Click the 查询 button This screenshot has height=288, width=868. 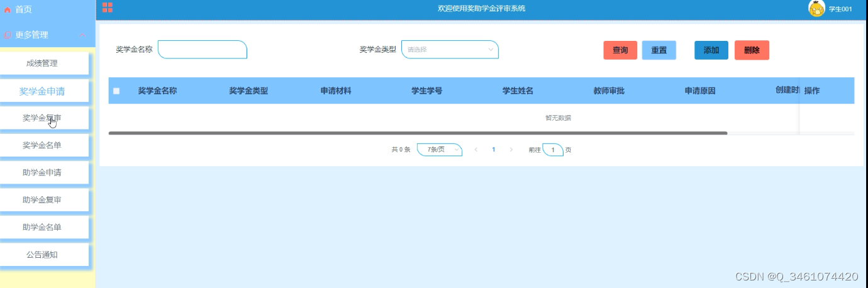620,50
